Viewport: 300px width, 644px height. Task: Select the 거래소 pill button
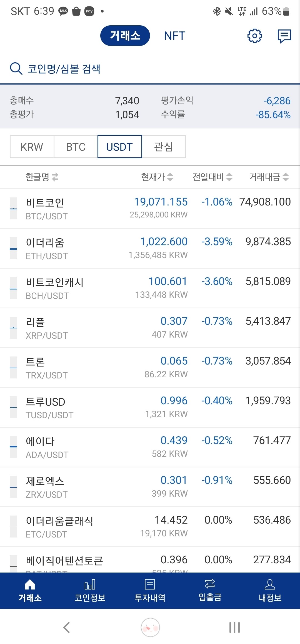click(125, 36)
